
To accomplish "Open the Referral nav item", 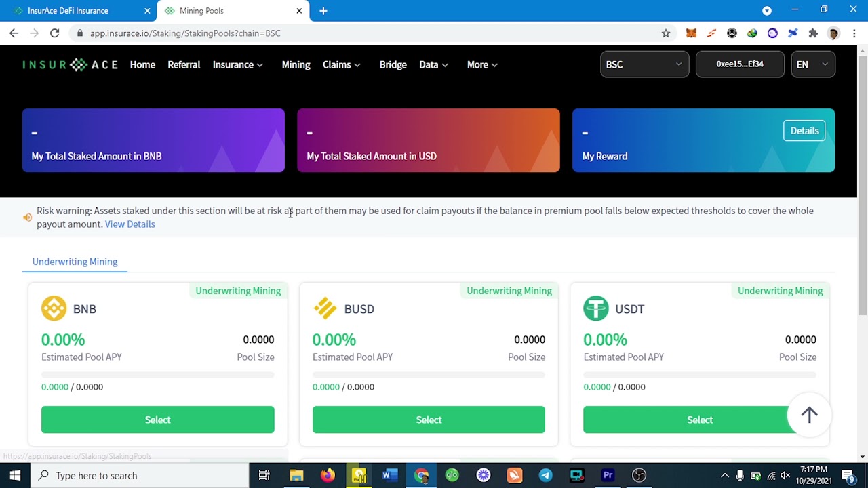I will tap(184, 65).
